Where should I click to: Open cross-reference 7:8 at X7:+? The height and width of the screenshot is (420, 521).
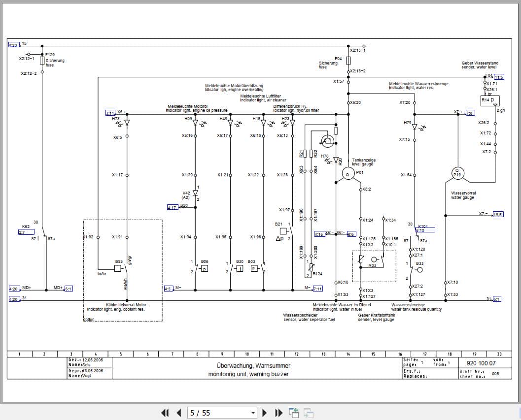point(470,113)
